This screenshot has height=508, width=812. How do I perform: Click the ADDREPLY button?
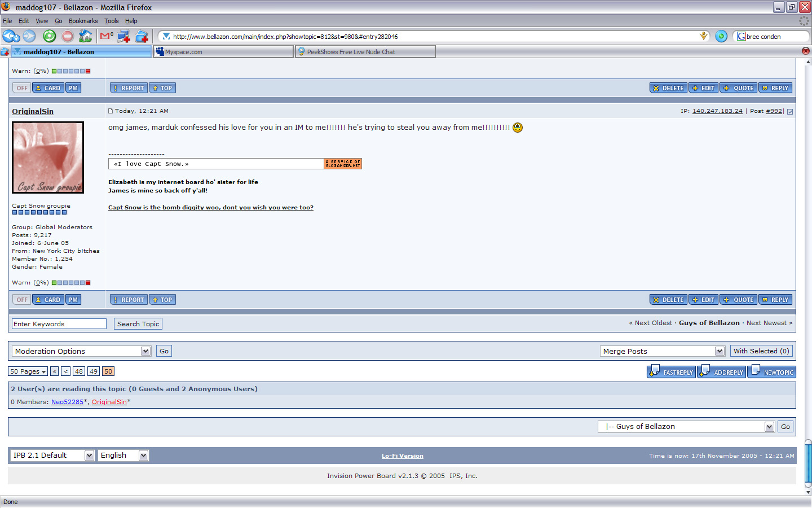click(722, 372)
